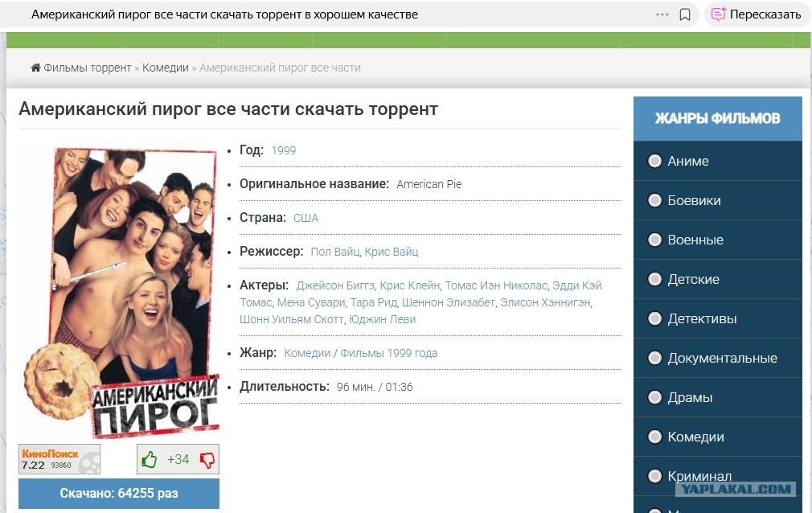The image size is (812, 513).
Task: Click the American Pie original title text
Action: pyautogui.click(x=429, y=184)
